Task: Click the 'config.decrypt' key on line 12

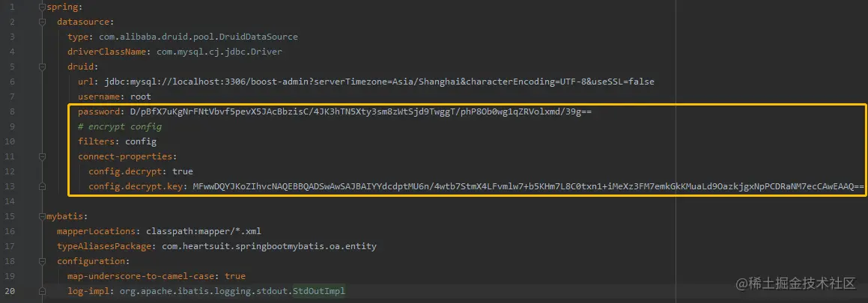Action: point(125,171)
